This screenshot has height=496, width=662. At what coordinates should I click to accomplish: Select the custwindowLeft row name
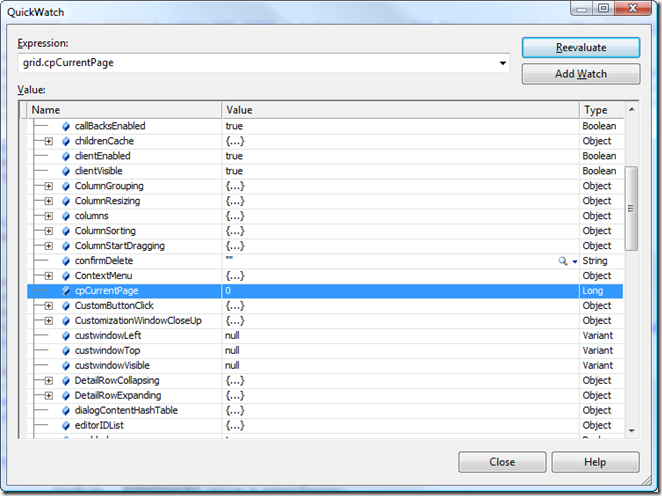pos(108,336)
